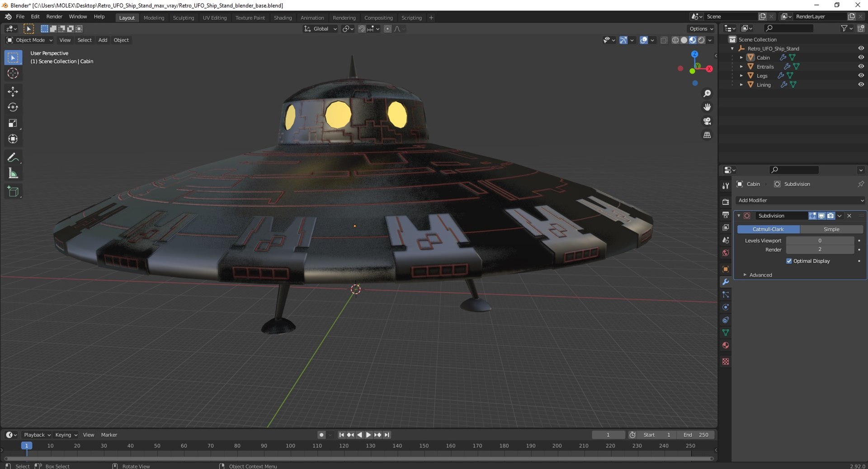This screenshot has height=469, width=868.
Task: Open the Material properties tab icon
Action: pyautogui.click(x=726, y=346)
